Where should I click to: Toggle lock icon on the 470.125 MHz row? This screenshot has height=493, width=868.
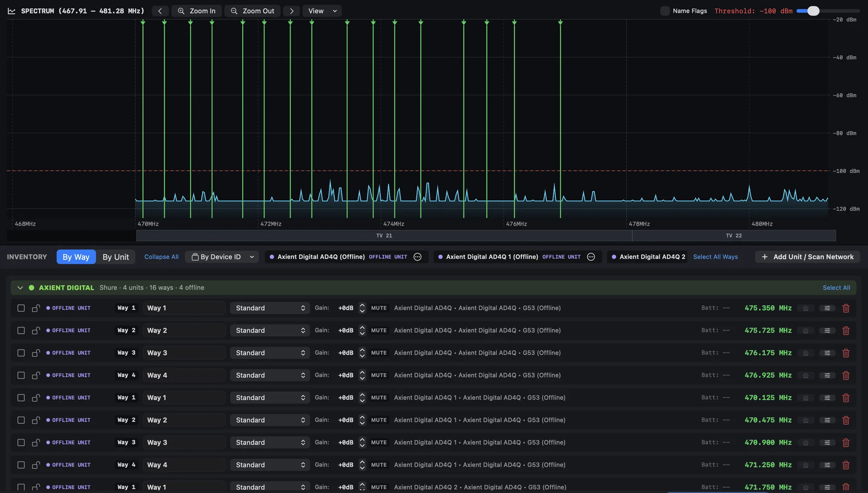tap(36, 398)
